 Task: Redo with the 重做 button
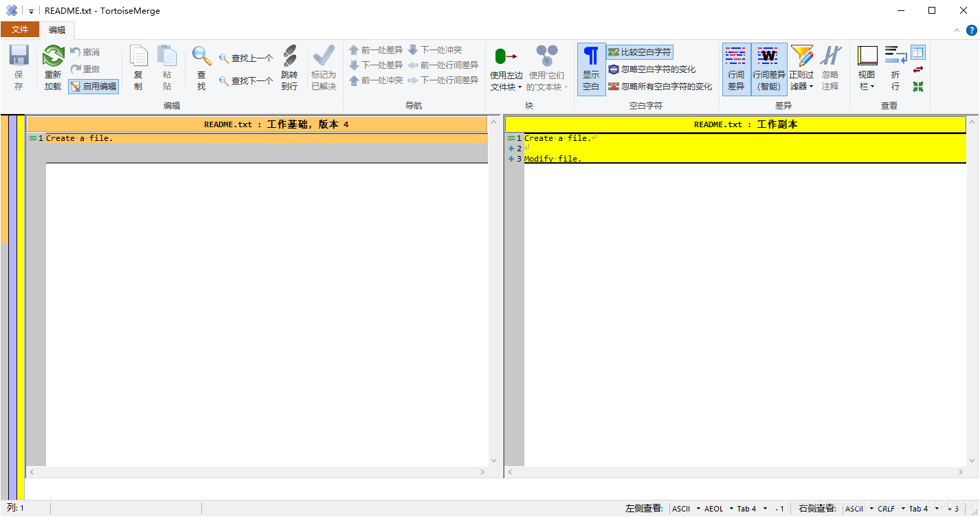85,69
